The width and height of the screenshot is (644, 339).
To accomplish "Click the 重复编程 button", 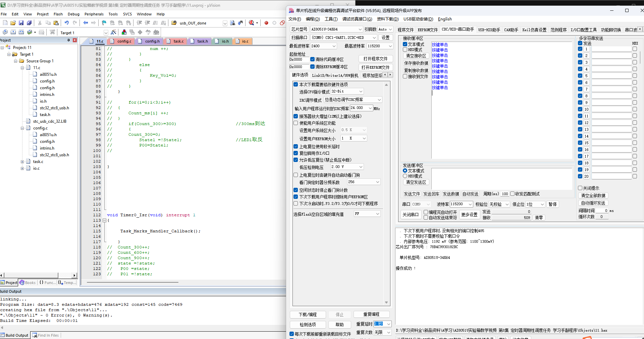I will [371, 314].
